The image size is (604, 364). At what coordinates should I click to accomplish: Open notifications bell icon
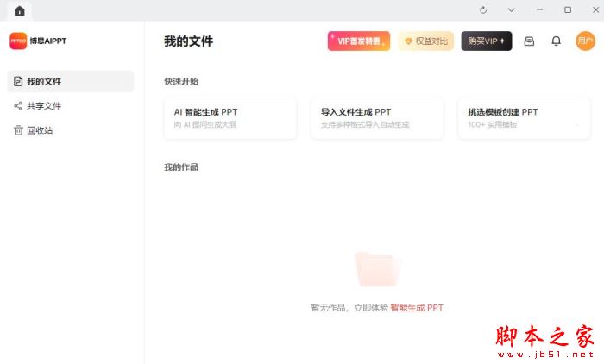(x=556, y=41)
